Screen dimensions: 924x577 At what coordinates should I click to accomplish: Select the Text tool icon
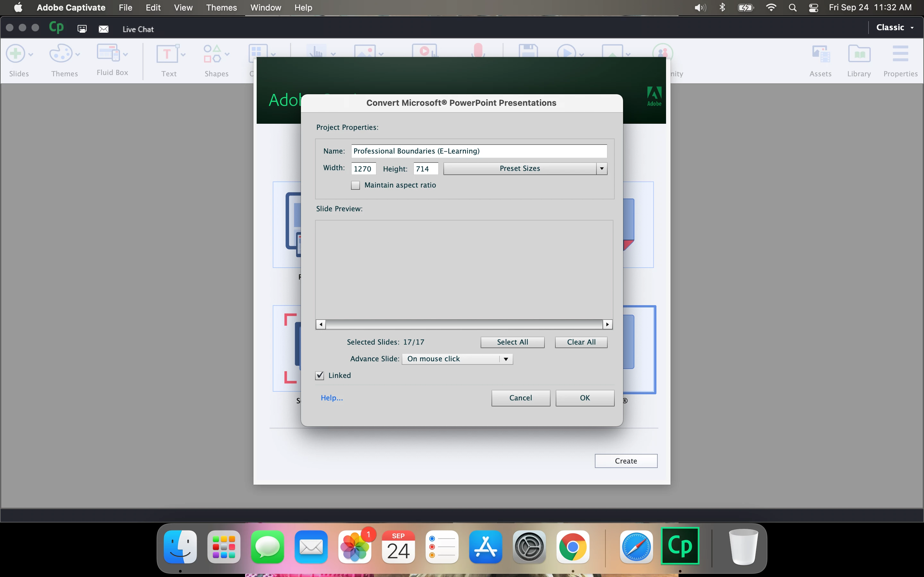pos(167,54)
